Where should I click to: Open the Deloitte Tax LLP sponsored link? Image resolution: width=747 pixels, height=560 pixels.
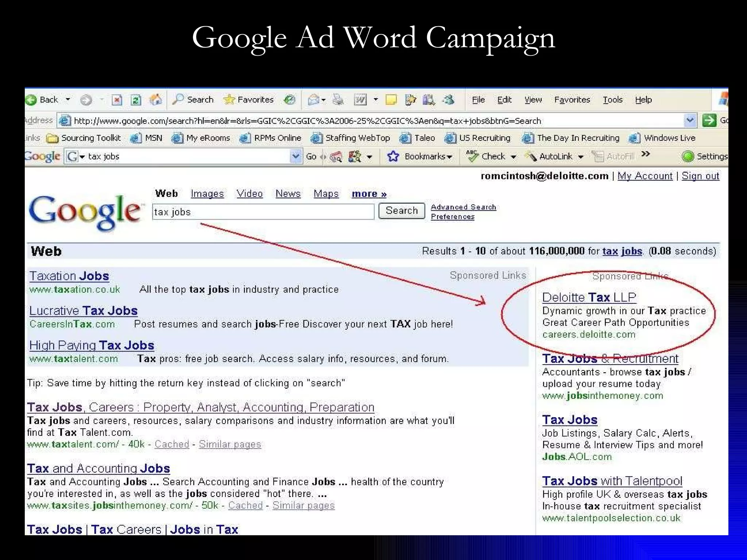coord(589,297)
